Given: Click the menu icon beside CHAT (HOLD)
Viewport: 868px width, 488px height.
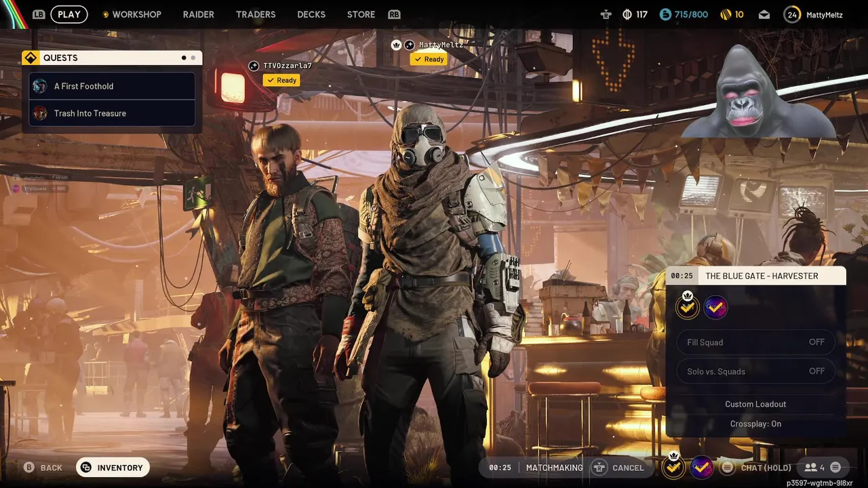Looking at the screenshot, I should pos(727,468).
